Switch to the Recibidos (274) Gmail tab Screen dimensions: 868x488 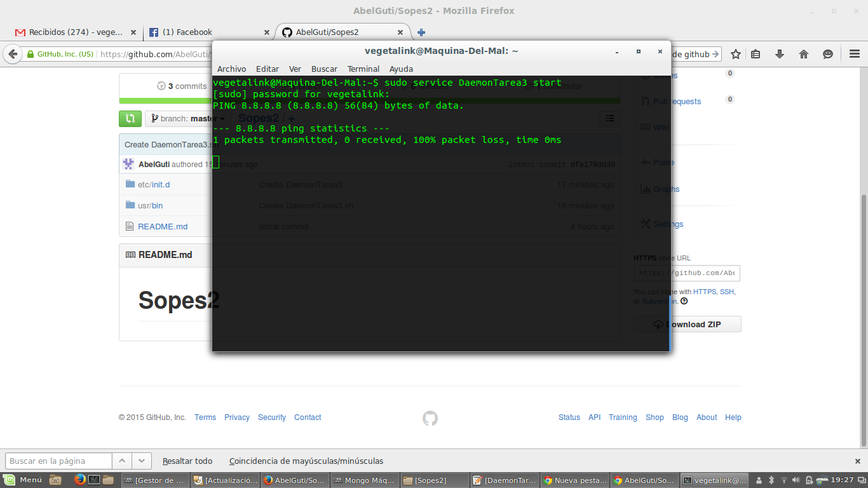75,32
